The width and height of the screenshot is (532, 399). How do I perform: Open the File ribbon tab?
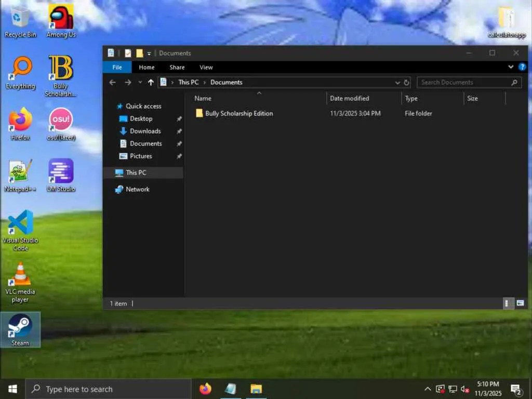point(117,67)
